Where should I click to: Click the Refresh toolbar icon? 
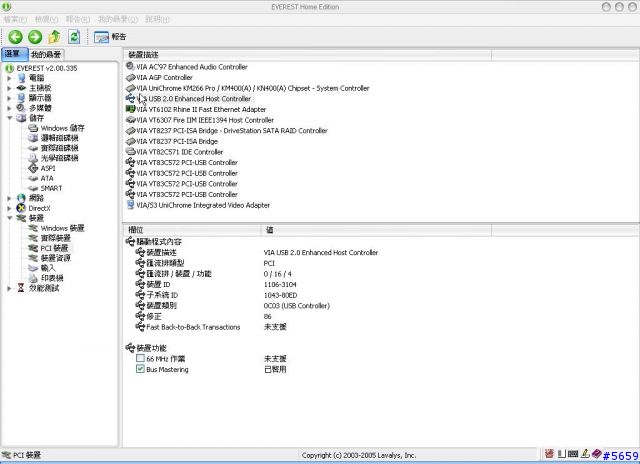pyautogui.click(x=74, y=37)
